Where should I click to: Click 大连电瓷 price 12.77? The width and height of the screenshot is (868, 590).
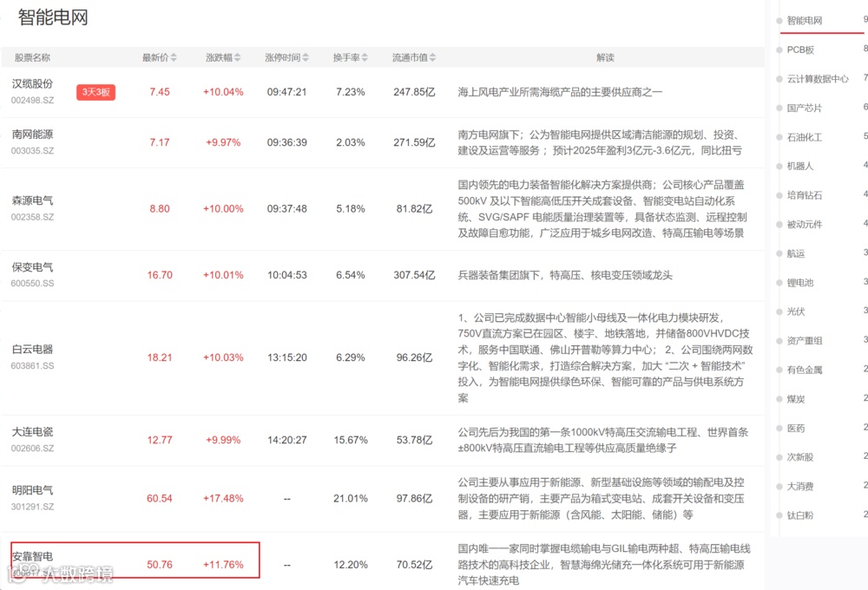tap(160, 440)
